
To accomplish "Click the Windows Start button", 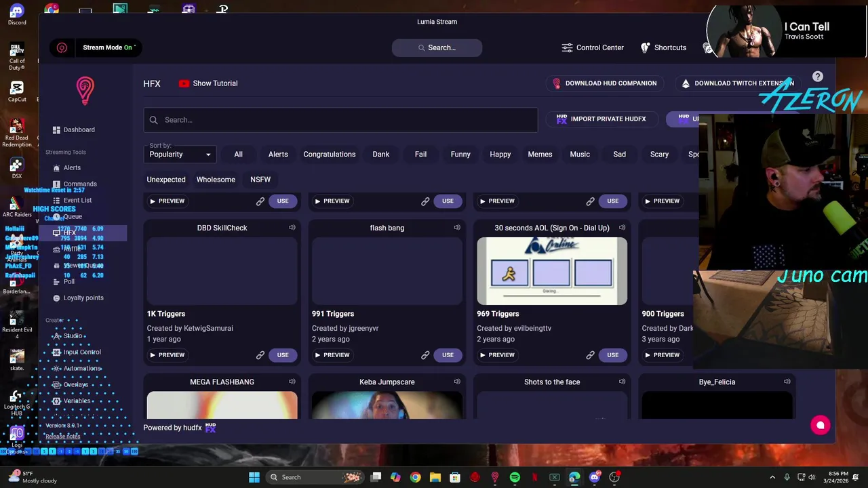I will [254, 477].
